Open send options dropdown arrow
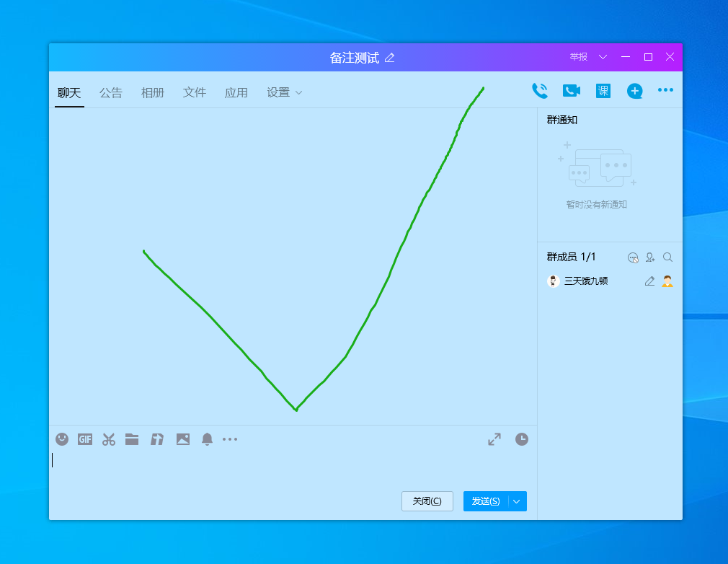 pyautogui.click(x=518, y=501)
